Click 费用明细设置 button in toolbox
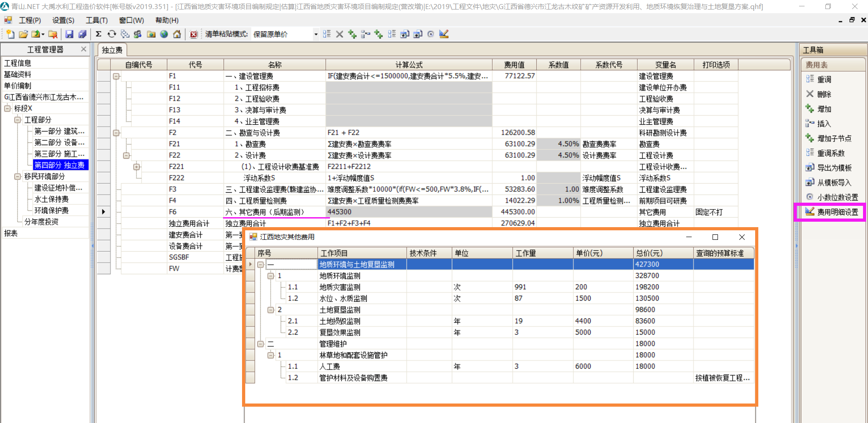The width and height of the screenshot is (868, 423). (837, 212)
